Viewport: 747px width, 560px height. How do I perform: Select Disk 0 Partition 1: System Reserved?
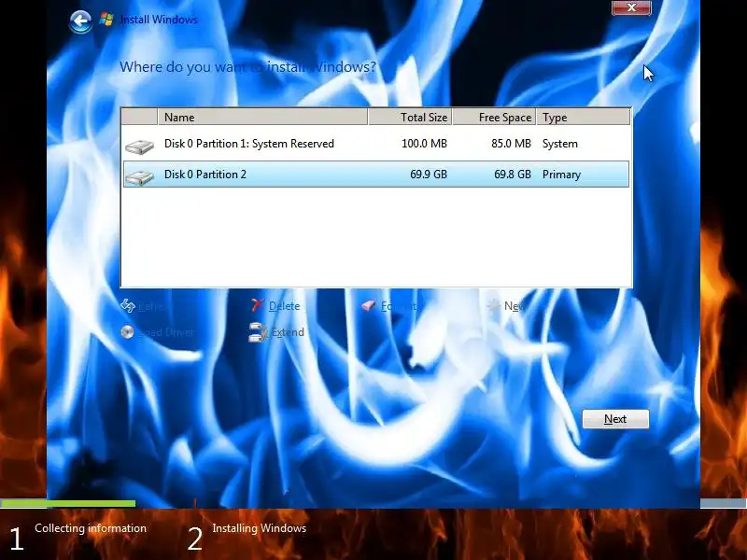point(376,144)
